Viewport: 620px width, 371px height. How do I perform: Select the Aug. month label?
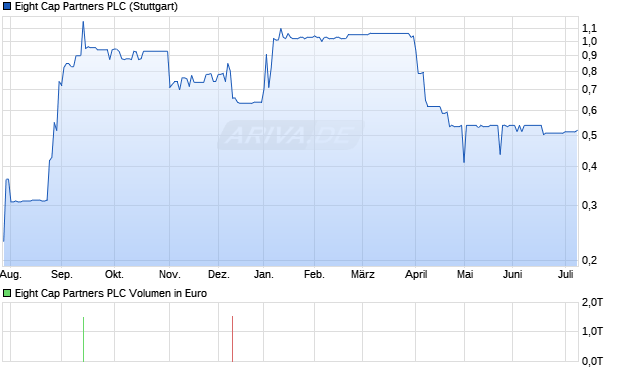click(11, 274)
